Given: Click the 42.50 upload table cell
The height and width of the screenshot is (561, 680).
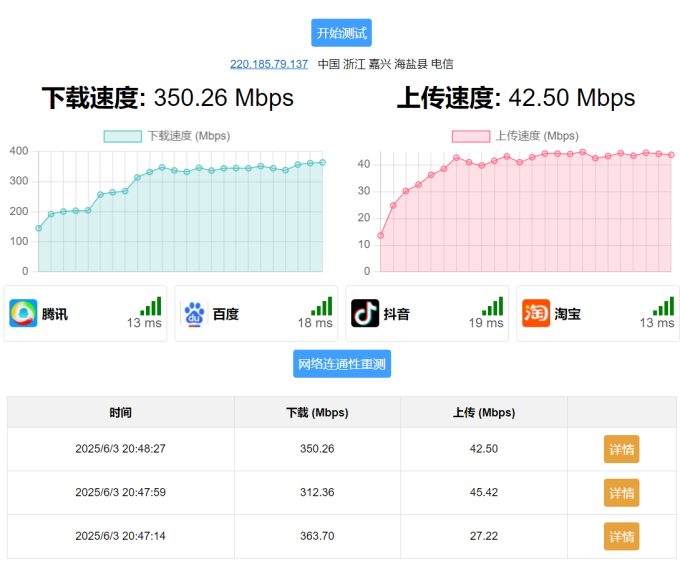Looking at the screenshot, I should pyautogui.click(x=484, y=449).
